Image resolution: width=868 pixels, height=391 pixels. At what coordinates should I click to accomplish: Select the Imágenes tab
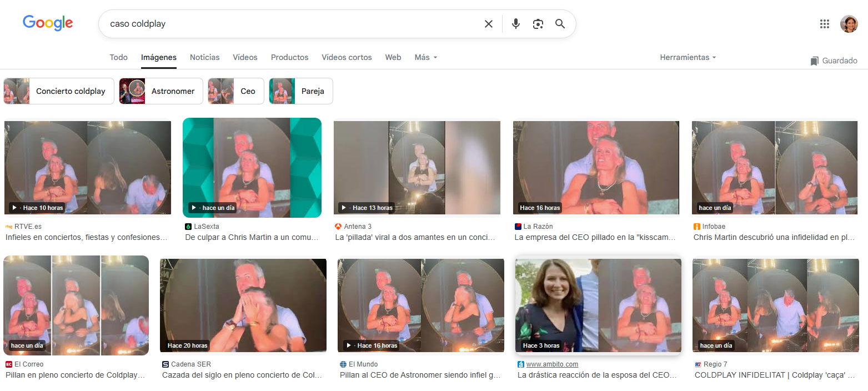click(159, 57)
